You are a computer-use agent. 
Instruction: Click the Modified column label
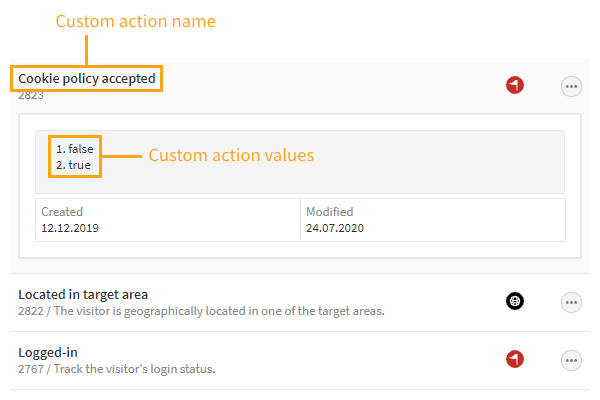pyautogui.click(x=329, y=212)
